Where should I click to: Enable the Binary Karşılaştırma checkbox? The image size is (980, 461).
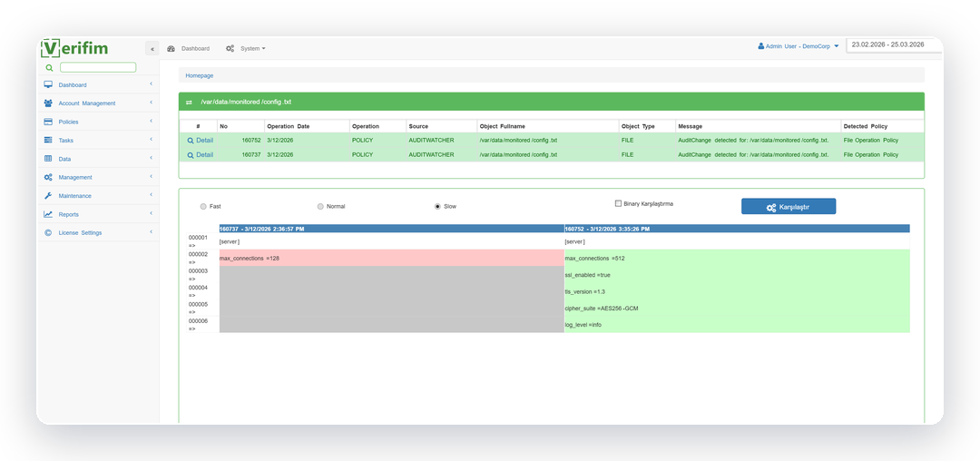click(x=618, y=203)
